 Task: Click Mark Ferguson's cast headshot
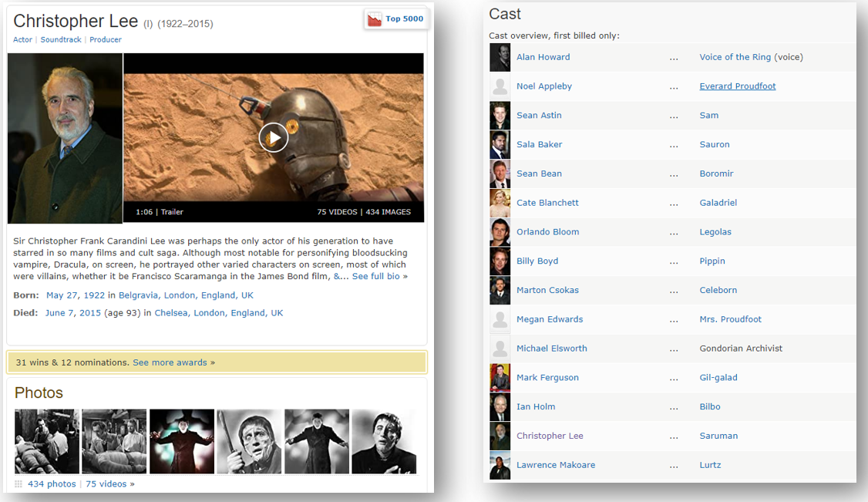500,378
